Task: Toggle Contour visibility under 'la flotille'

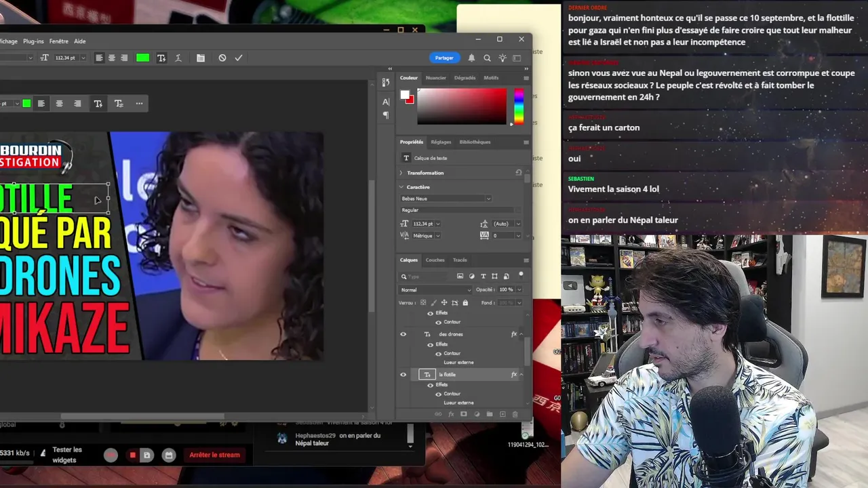Action: click(x=438, y=394)
